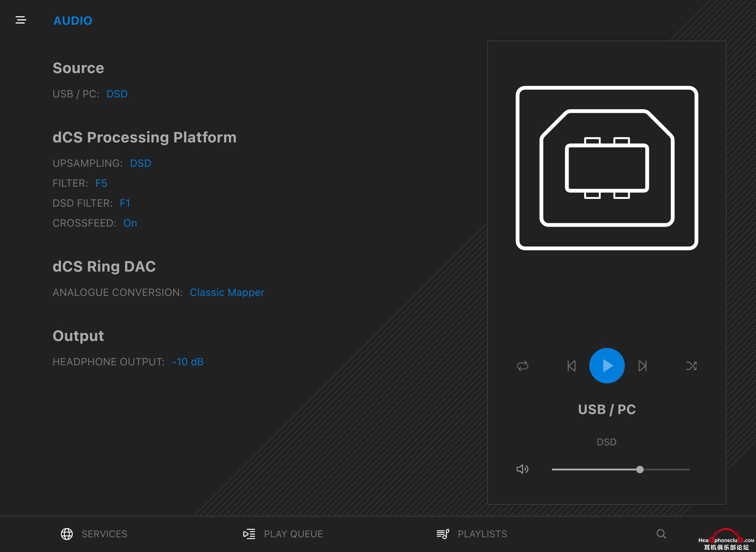Change the FILTER value F5

[x=101, y=183]
